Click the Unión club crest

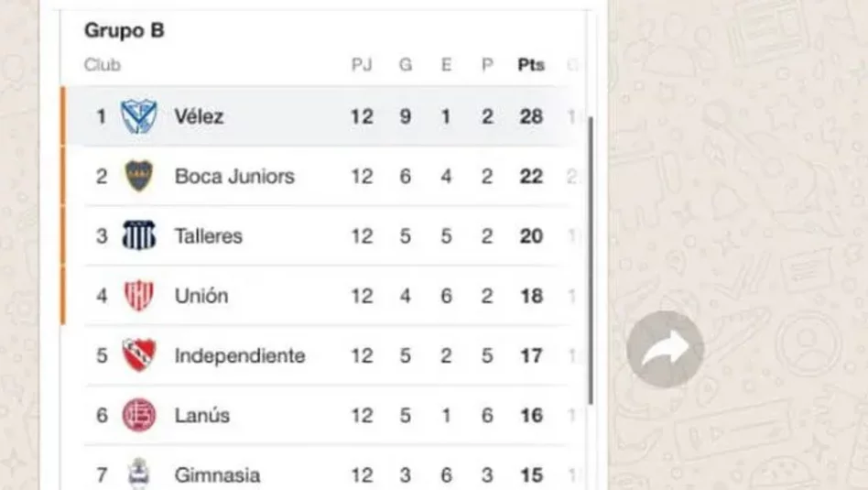pos(139,295)
